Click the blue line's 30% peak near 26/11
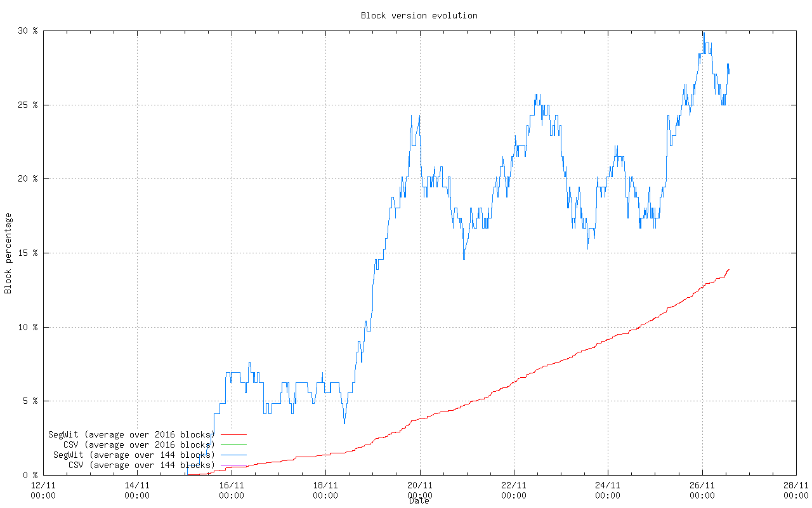 [704, 32]
